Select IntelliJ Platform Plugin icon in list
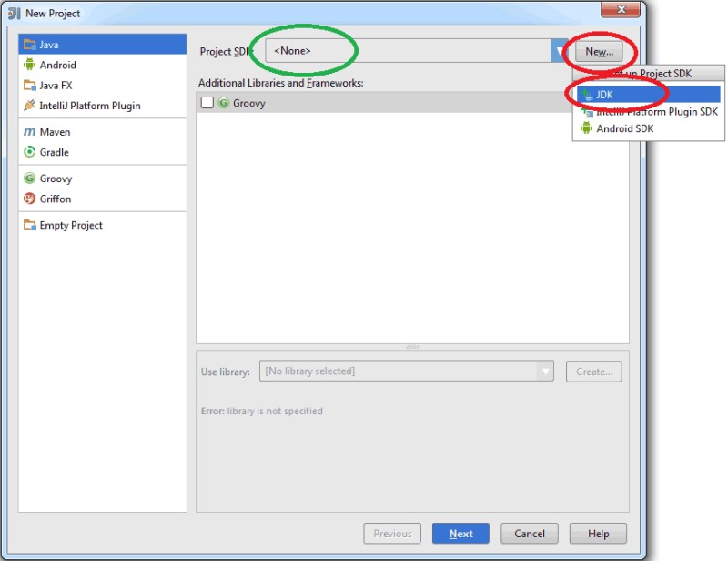 point(30,106)
